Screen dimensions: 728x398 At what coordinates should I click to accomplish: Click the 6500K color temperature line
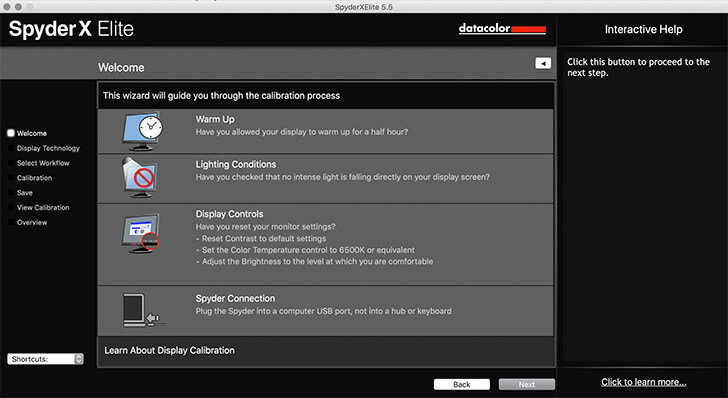click(x=305, y=250)
